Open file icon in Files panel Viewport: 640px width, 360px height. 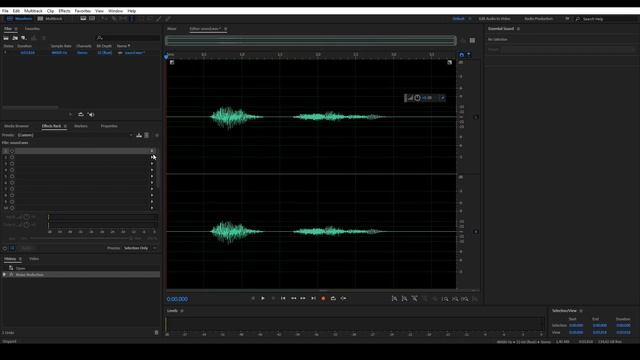[x=6, y=38]
